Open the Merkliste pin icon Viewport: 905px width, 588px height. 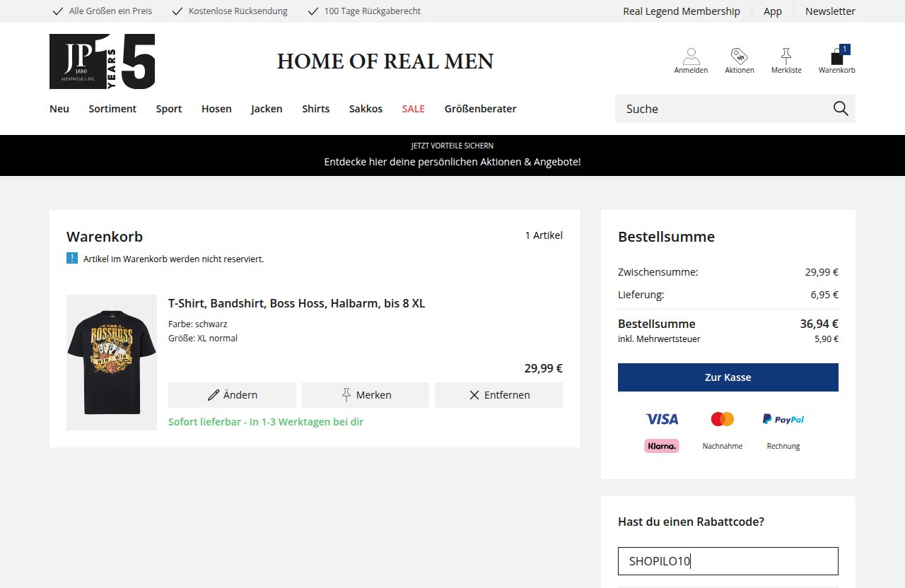pyautogui.click(x=786, y=61)
